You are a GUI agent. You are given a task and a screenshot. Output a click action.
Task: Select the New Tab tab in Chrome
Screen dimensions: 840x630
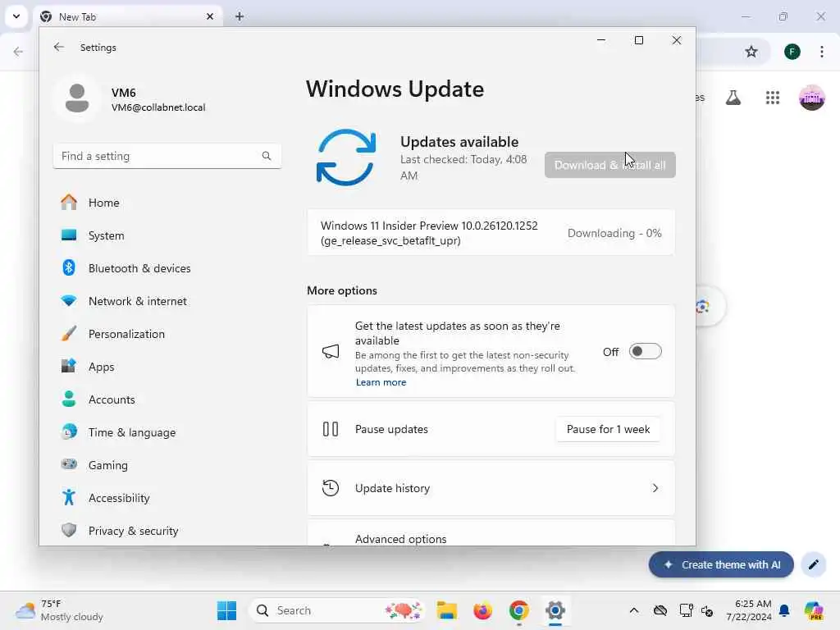[129, 16]
